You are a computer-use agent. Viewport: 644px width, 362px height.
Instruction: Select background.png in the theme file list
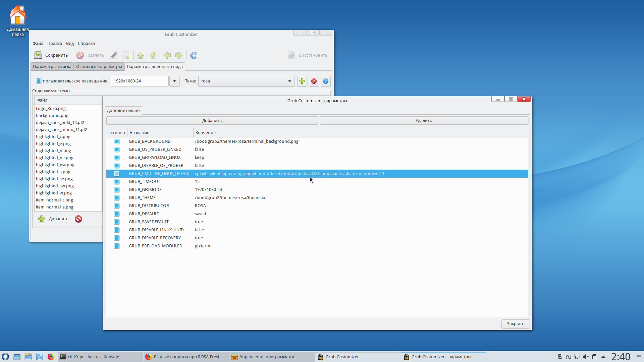[52, 116]
